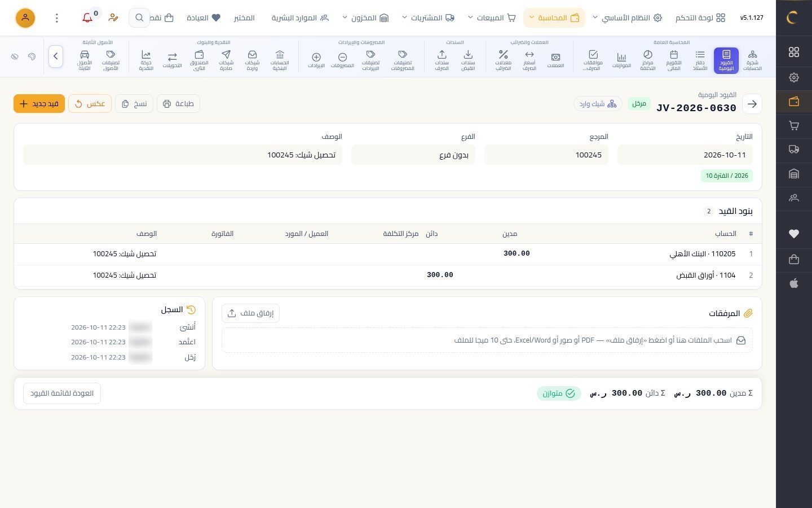This screenshot has height=508, width=812.
Task: Open the three-dots more options menu
Action: [x=57, y=18]
